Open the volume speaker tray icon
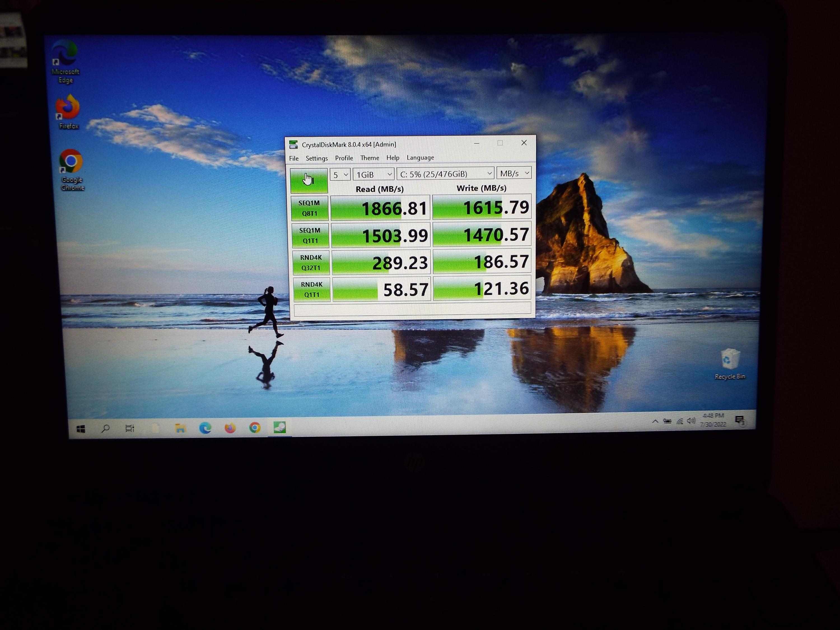 pyautogui.click(x=691, y=421)
